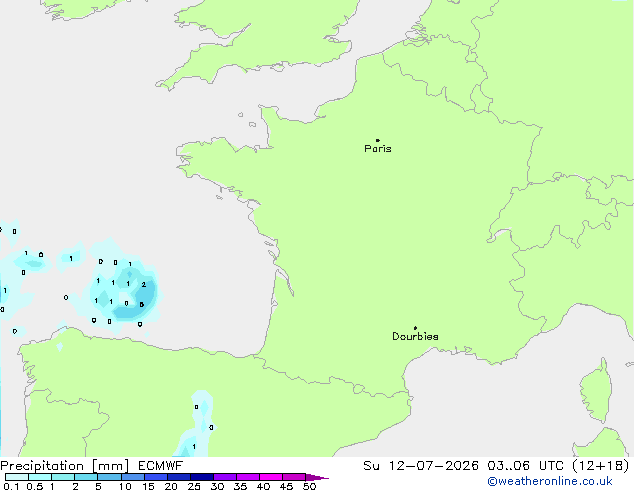Click the legend value label '10'
The height and width of the screenshot is (490, 634).
pyautogui.click(x=125, y=486)
